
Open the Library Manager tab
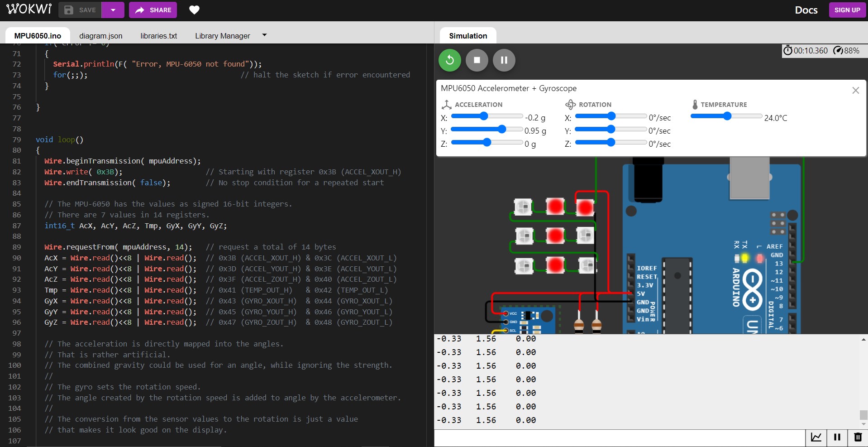click(222, 36)
